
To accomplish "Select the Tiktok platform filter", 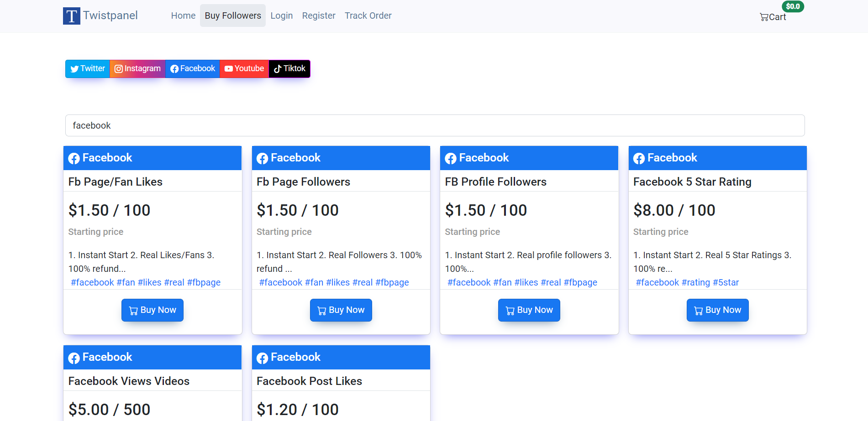I will tap(289, 68).
